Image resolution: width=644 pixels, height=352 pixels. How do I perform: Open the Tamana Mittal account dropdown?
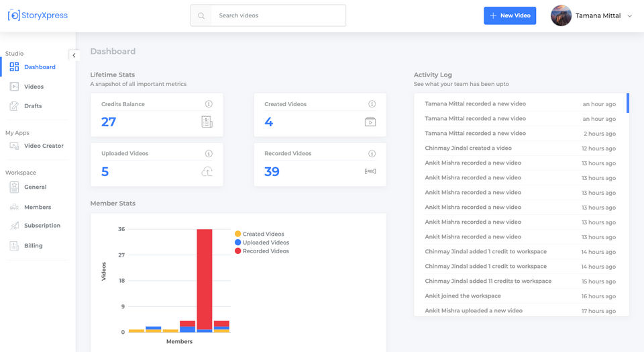(x=629, y=16)
